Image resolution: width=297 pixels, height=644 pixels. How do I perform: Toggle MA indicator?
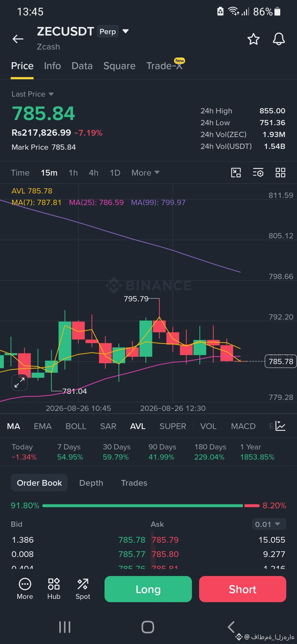13,426
